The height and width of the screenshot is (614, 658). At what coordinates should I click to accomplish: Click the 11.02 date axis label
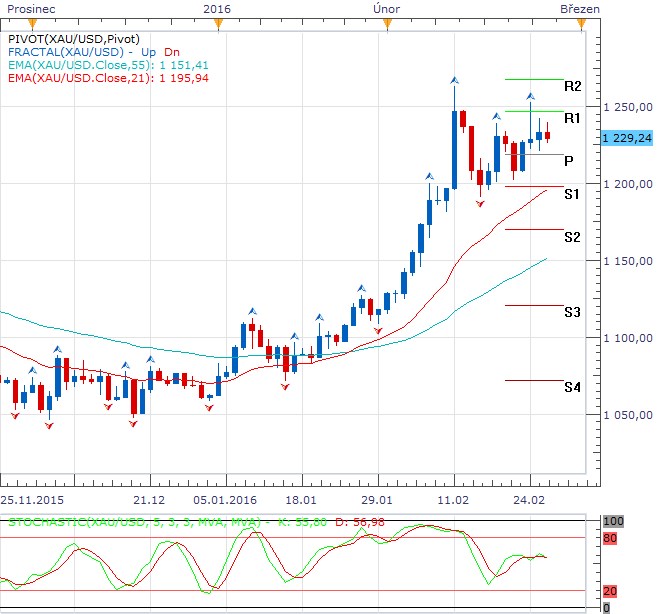pos(453,500)
